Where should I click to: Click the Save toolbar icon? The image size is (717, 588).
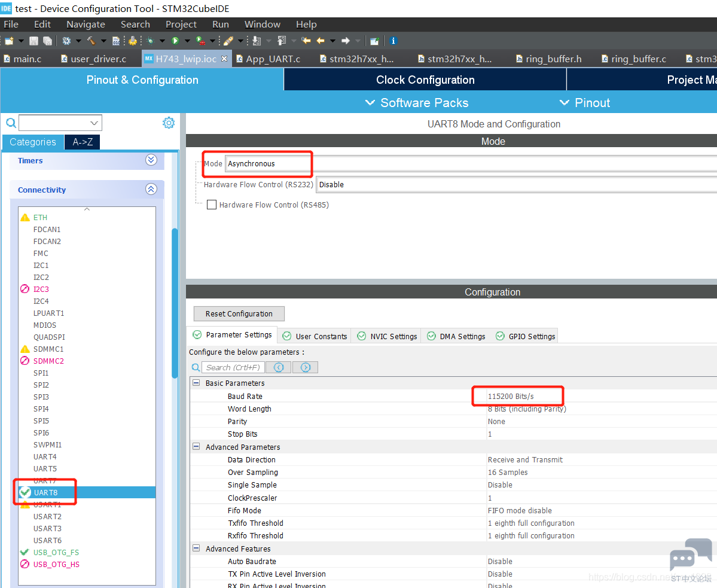point(33,41)
